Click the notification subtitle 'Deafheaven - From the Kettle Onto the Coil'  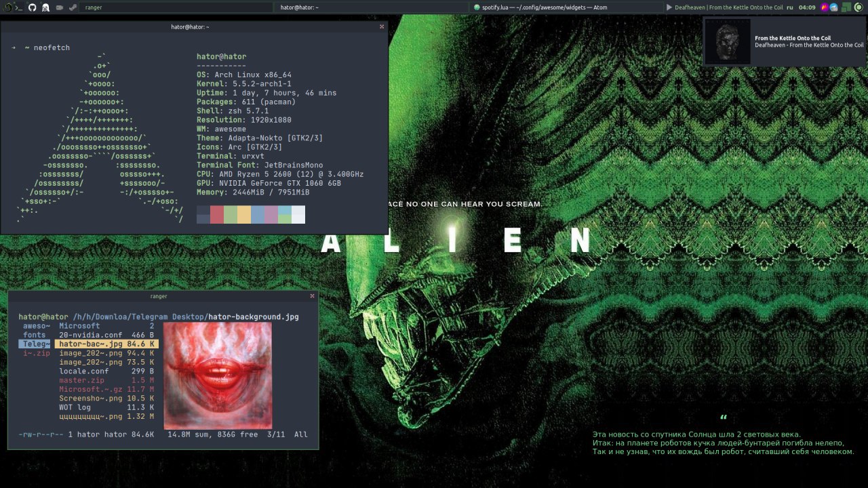coord(809,45)
